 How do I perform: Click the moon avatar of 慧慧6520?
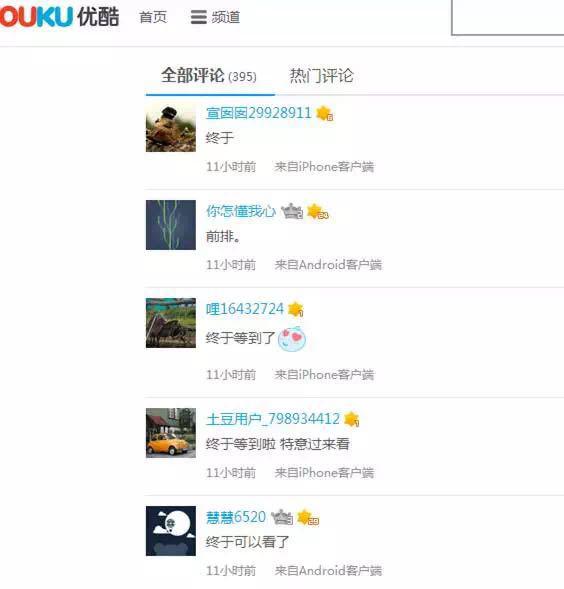point(171,531)
